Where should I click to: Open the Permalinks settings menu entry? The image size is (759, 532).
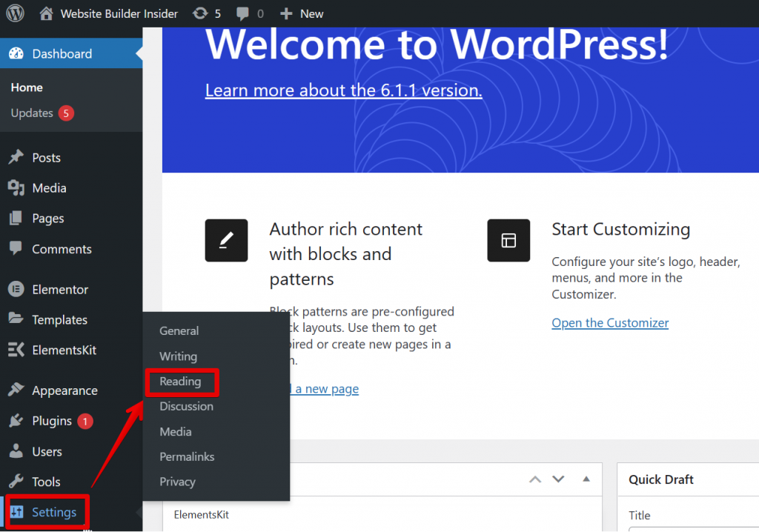tap(187, 456)
